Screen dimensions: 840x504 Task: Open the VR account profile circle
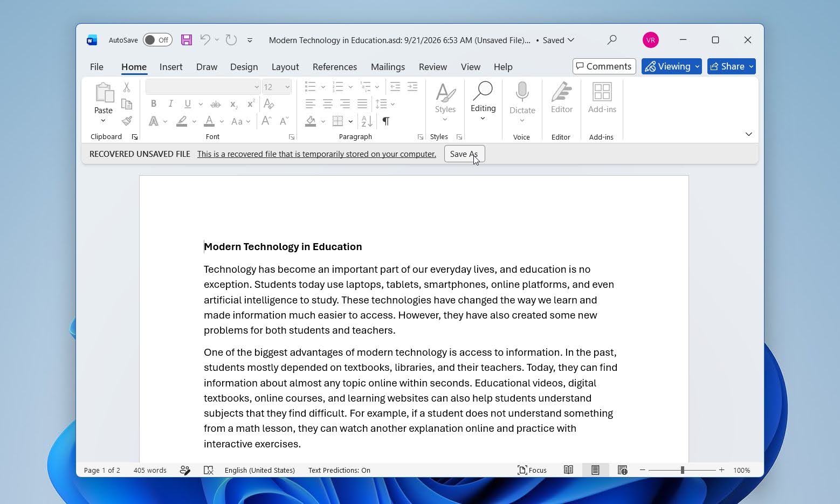point(651,40)
